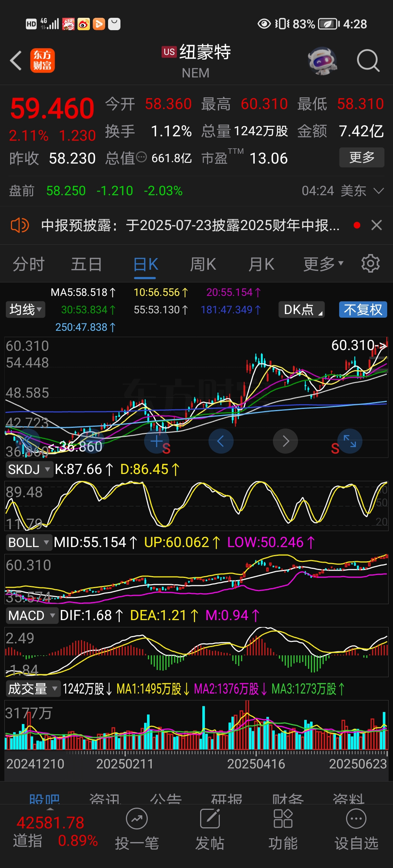The height and width of the screenshot is (868, 393).
Task: Tap the MA5:58.518 value
Action: click(x=83, y=292)
